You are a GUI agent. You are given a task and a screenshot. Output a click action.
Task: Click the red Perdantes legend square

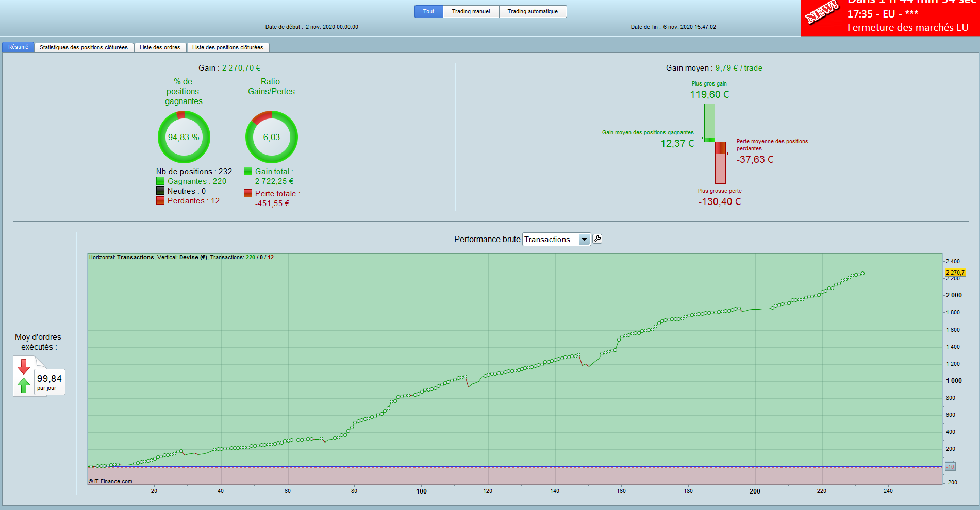(160, 201)
